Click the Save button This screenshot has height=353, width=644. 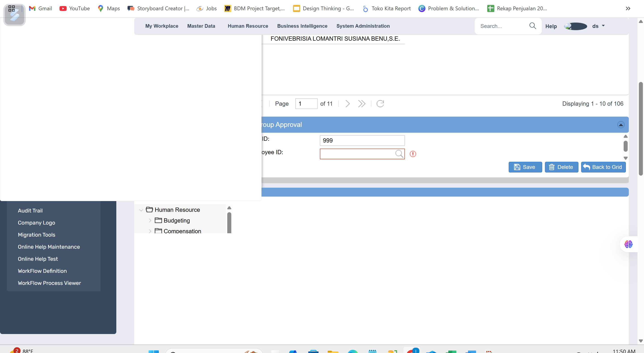(x=525, y=167)
